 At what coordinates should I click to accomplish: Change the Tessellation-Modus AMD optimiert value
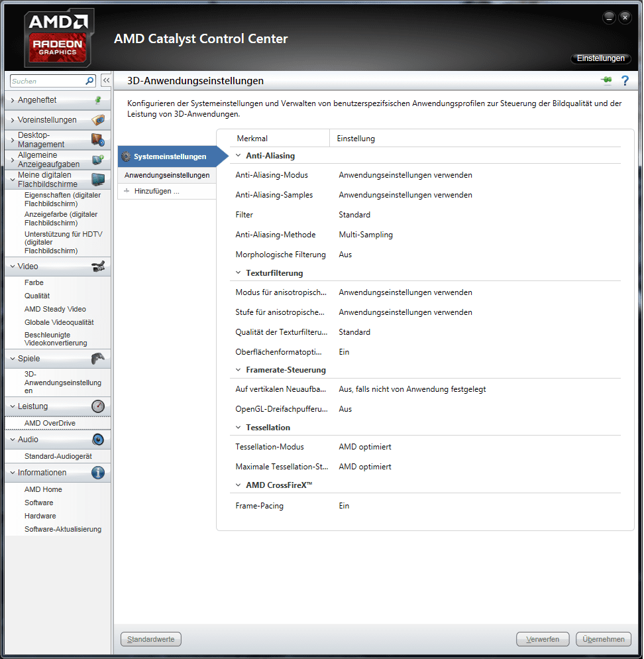[365, 447]
